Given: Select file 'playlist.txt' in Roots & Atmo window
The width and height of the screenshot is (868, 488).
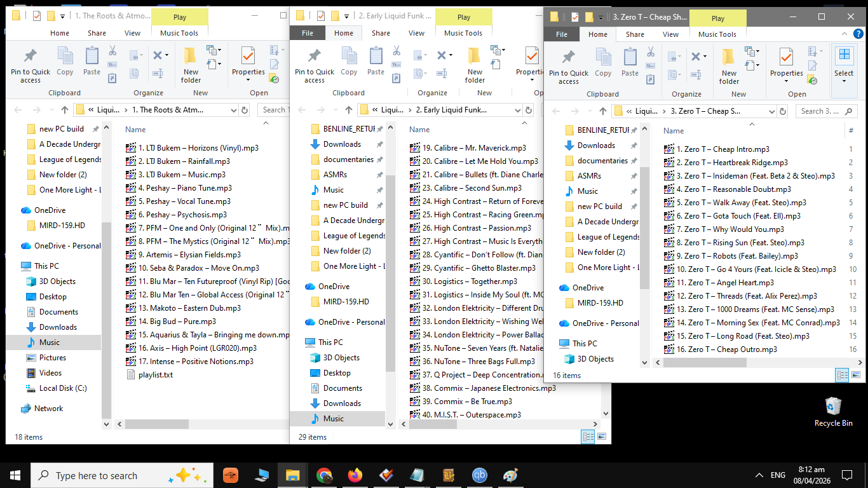Looking at the screenshot, I should 155,375.
